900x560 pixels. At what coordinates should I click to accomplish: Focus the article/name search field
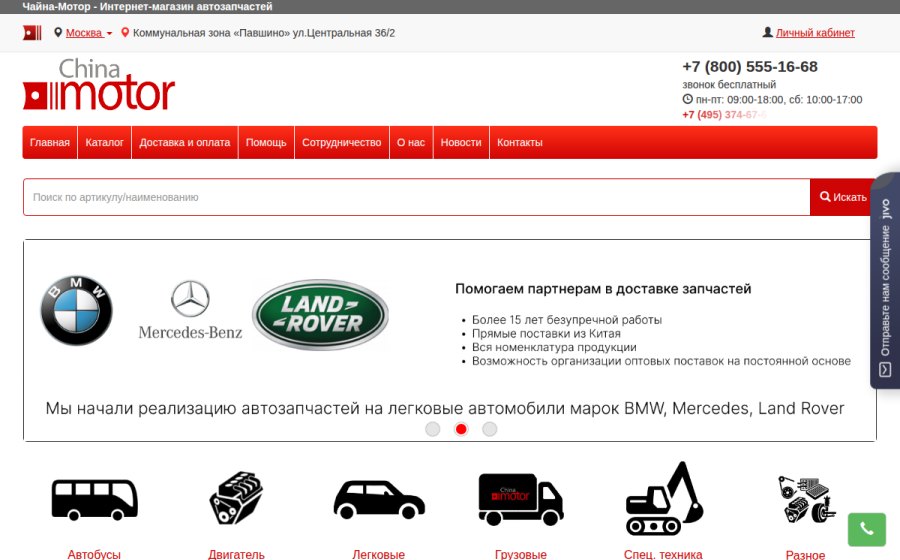click(417, 197)
